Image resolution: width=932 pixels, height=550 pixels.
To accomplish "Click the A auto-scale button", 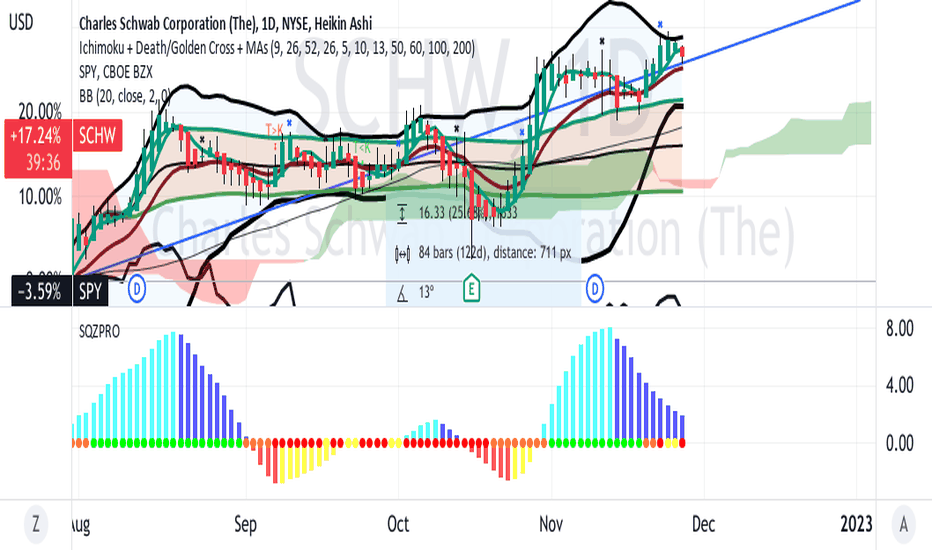I will click(903, 524).
